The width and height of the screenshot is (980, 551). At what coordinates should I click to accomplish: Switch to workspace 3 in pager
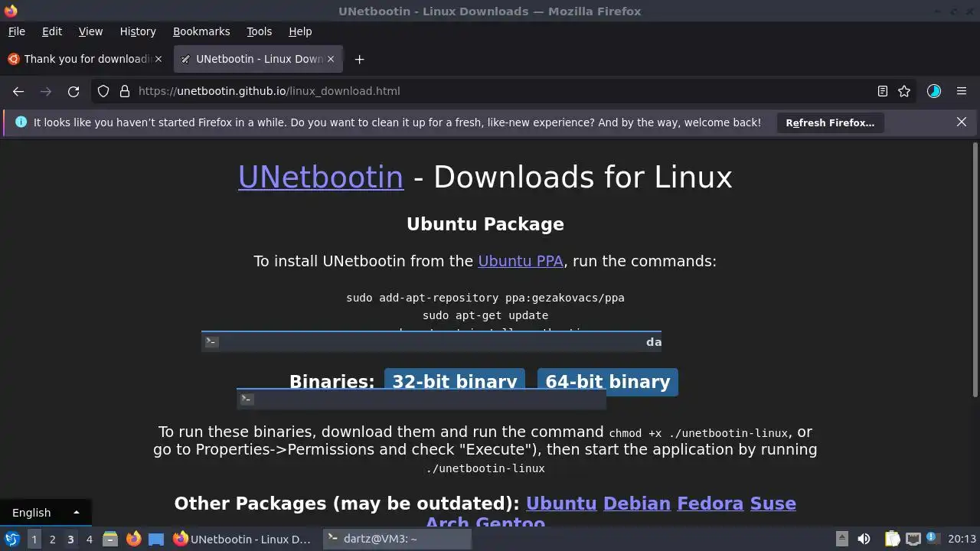(70, 540)
